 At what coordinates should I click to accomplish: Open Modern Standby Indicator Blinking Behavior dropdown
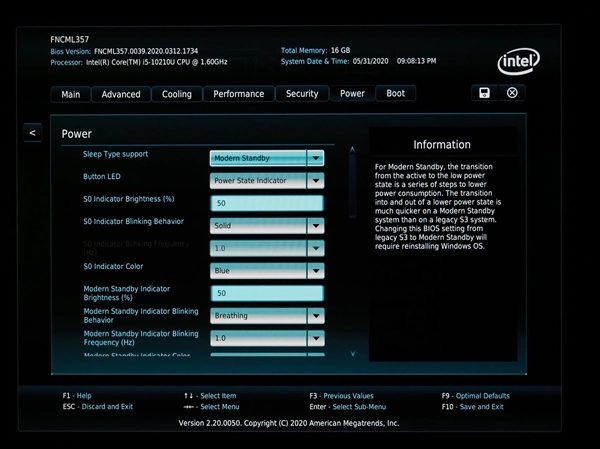267,316
